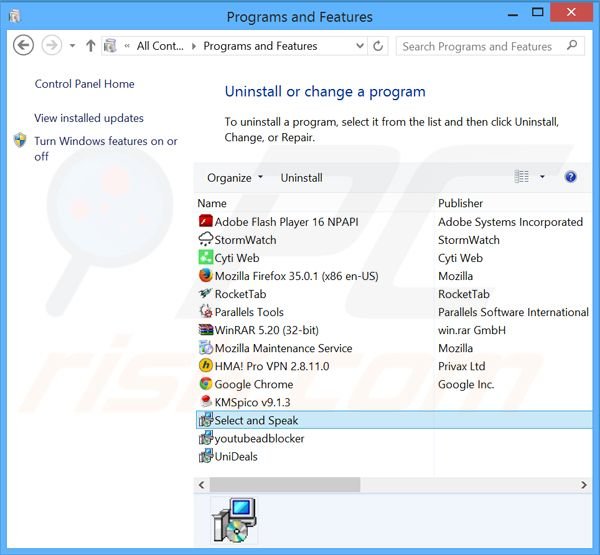Image resolution: width=600 pixels, height=555 pixels.
Task: Open help with the blue question icon
Action: click(x=570, y=177)
